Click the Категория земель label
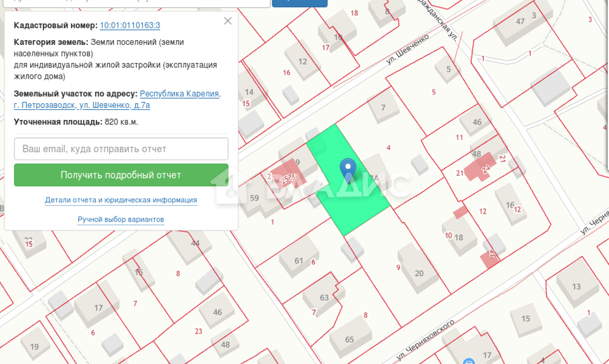The width and height of the screenshot is (609, 364). [x=51, y=42]
